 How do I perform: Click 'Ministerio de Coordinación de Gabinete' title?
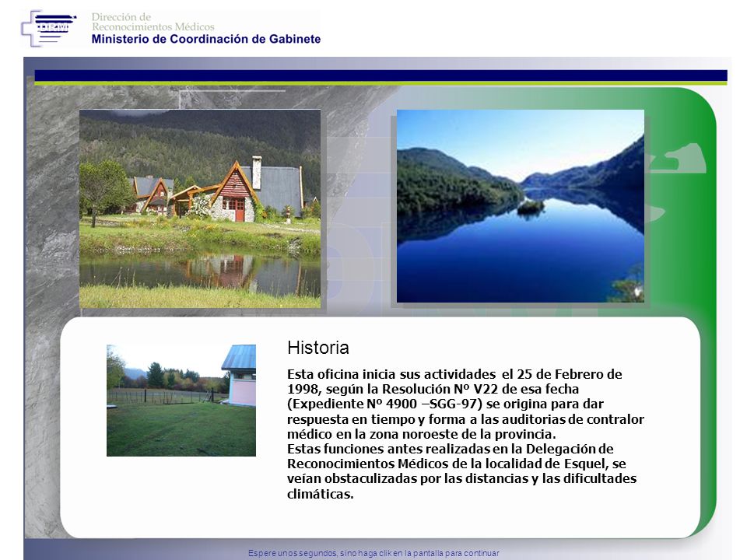tap(205, 39)
